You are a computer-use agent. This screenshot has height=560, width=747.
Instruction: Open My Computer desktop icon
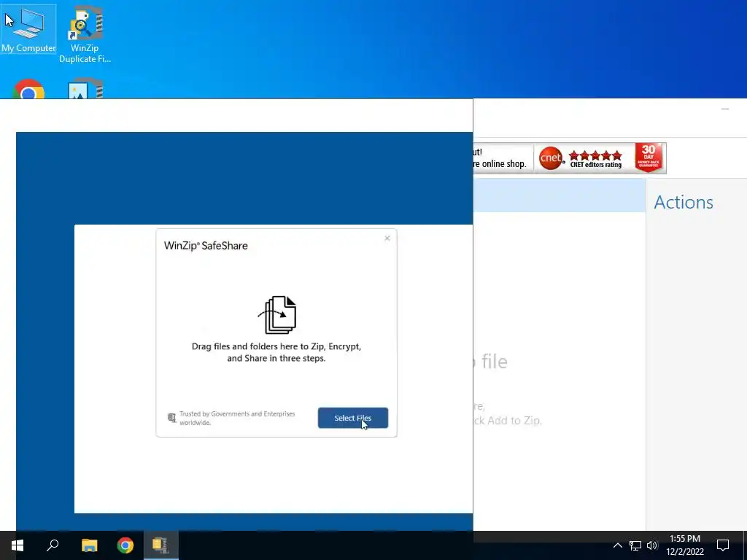(x=28, y=29)
